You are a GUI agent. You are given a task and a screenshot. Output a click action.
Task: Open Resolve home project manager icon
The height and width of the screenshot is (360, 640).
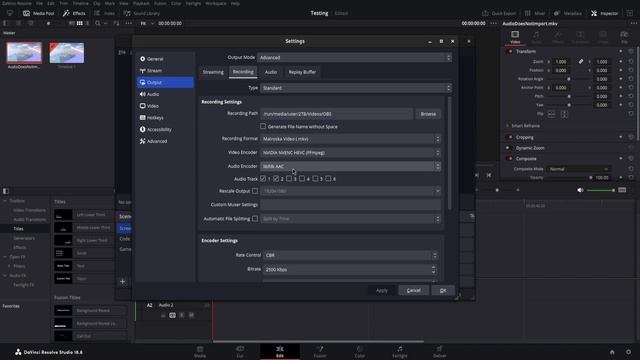[x=612, y=352]
